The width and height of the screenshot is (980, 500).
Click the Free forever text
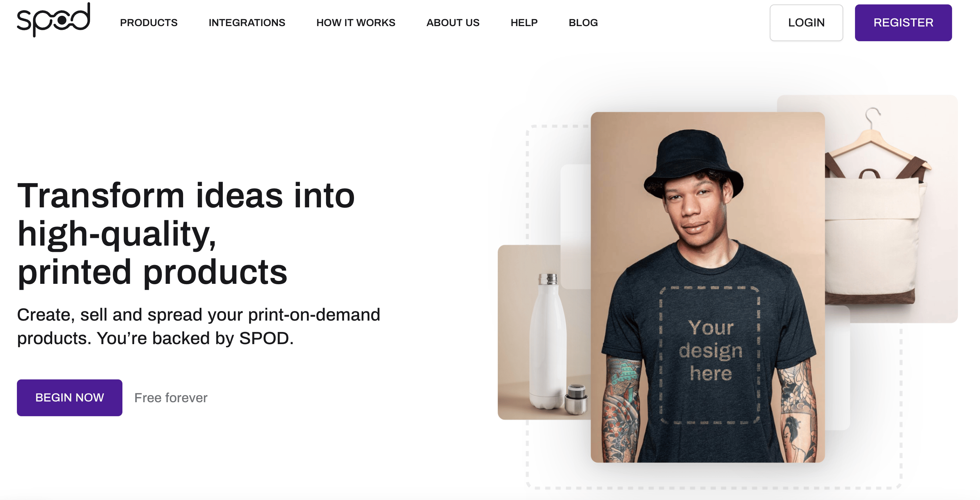[x=171, y=398]
